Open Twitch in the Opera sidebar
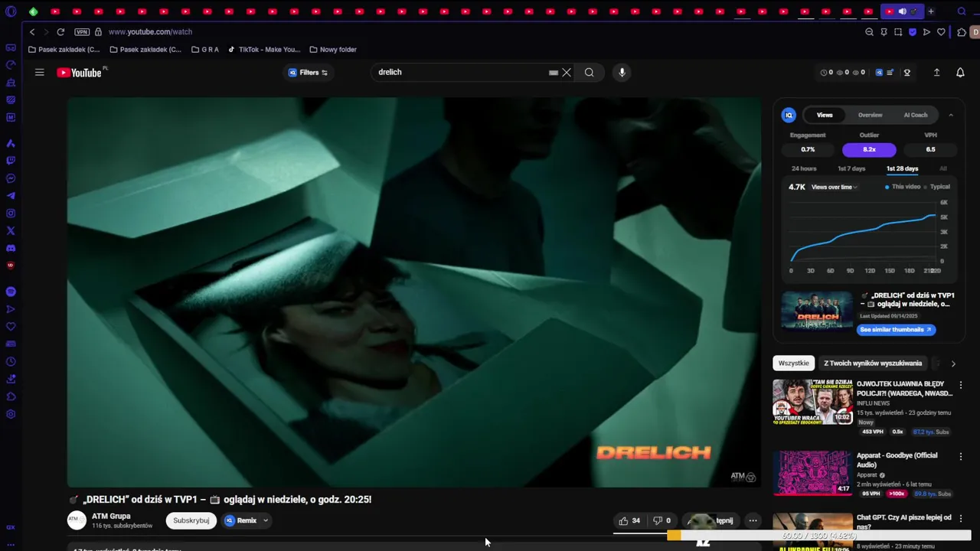The image size is (980, 551). [11, 161]
